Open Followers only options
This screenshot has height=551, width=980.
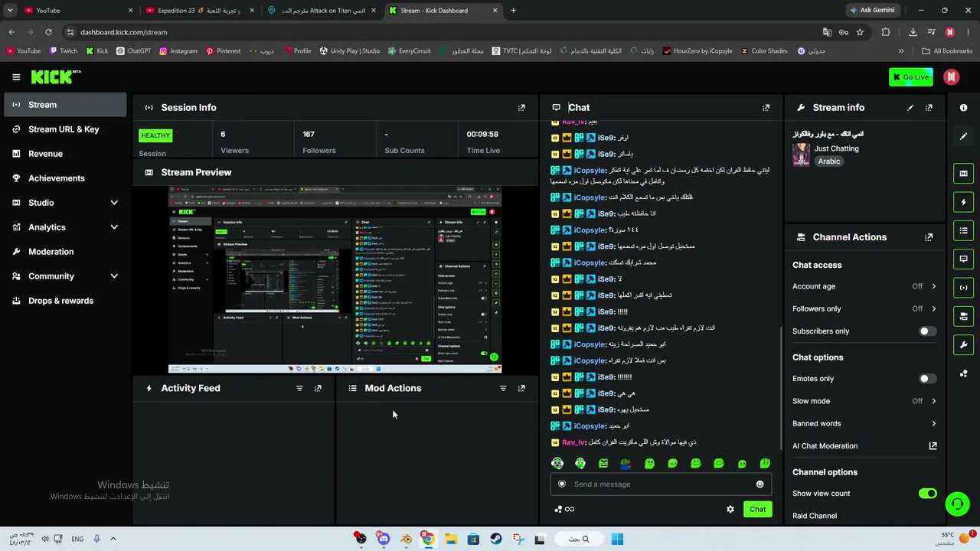(864, 309)
